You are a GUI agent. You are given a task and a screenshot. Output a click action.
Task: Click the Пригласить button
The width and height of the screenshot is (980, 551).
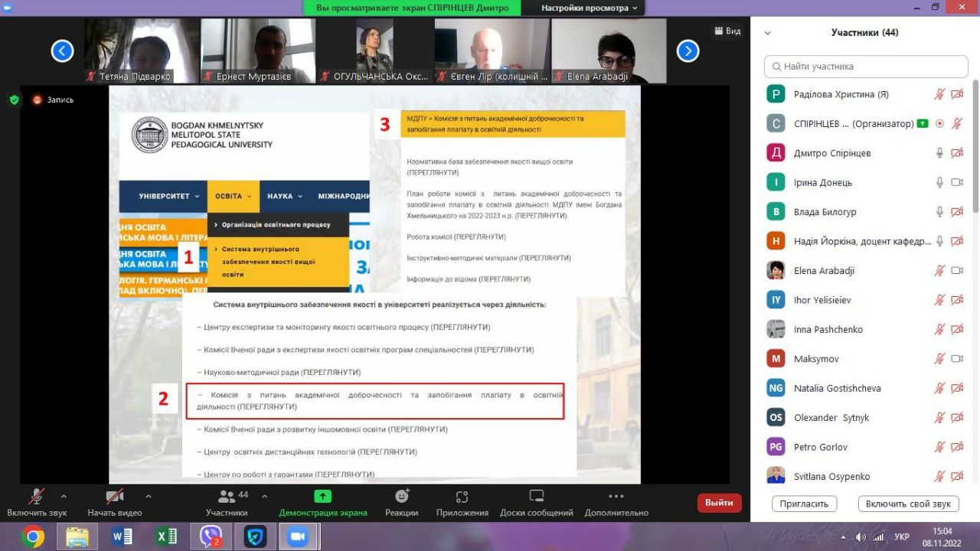[804, 504]
